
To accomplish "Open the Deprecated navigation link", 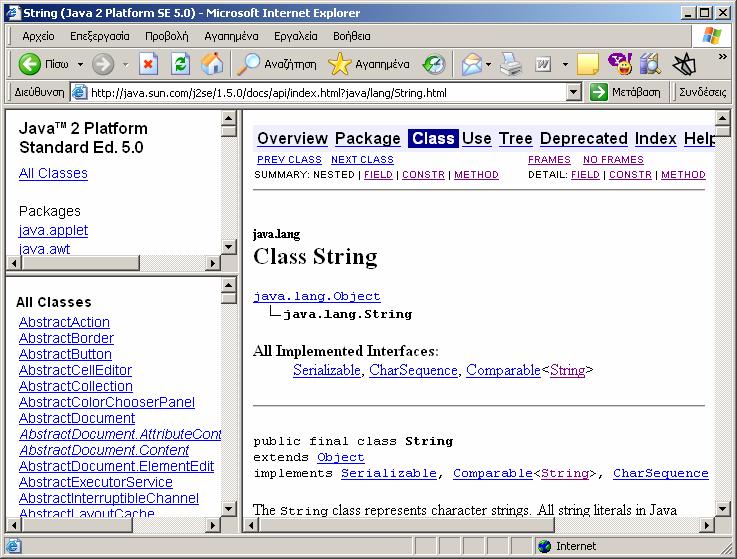I will tap(584, 138).
